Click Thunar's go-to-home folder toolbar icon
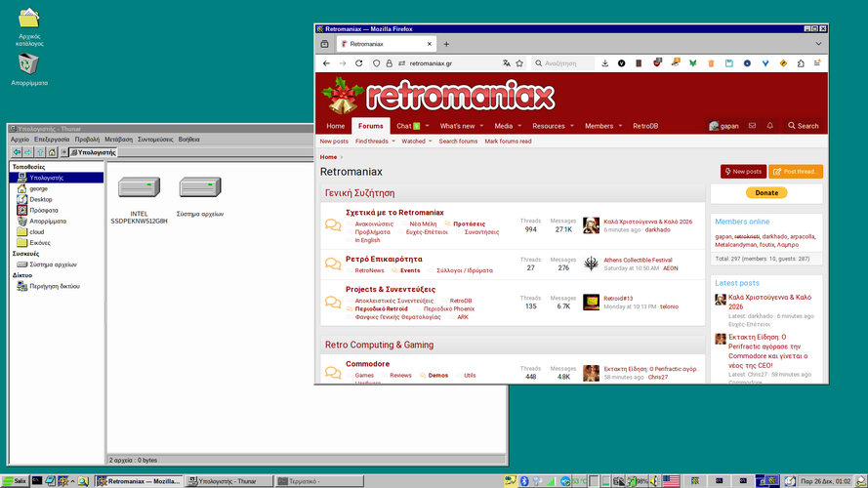This screenshot has height=488, width=868. (53, 152)
